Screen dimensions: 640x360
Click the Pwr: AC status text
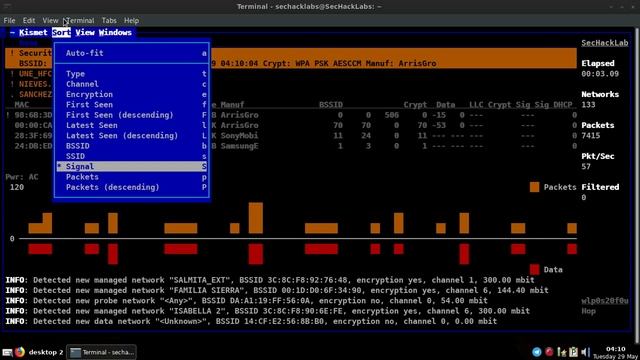click(22, 177)
